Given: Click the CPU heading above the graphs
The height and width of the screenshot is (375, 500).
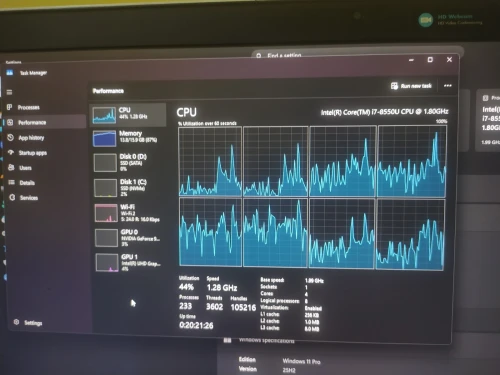Looking at the screenshot, I should tap(186, 112).
